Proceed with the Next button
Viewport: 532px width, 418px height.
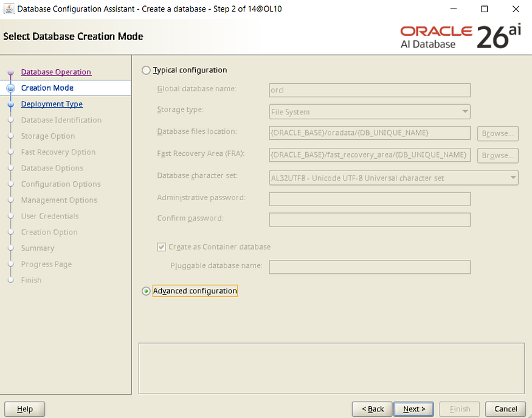(x=413, y=409)
